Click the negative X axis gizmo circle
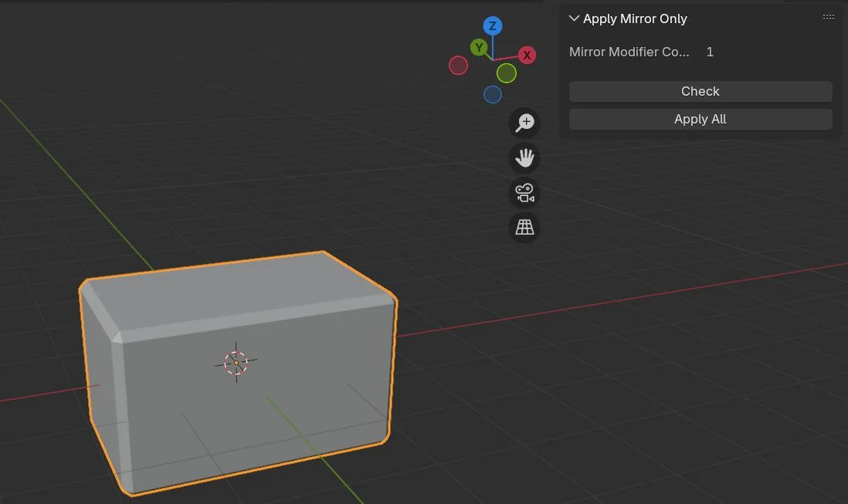This screenshot has width=848, height=504. (x=459, y=66)
